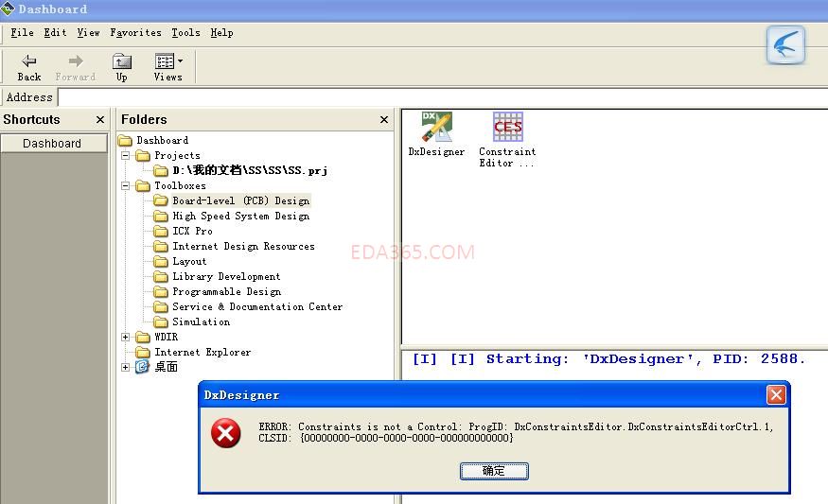Select the Simulation folder
Image resolution: width=828 pixels, height=504 pixels.
(201, 322)
